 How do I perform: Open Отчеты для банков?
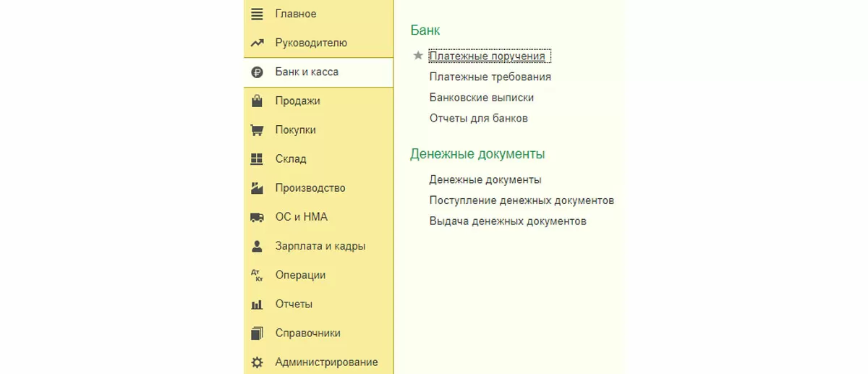(x=478, y=118)
